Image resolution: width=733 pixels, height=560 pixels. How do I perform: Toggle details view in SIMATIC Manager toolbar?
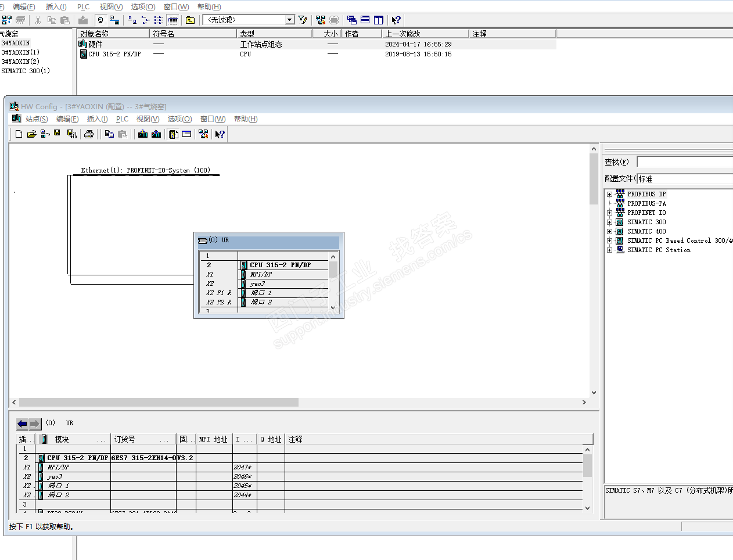point(173,20)
